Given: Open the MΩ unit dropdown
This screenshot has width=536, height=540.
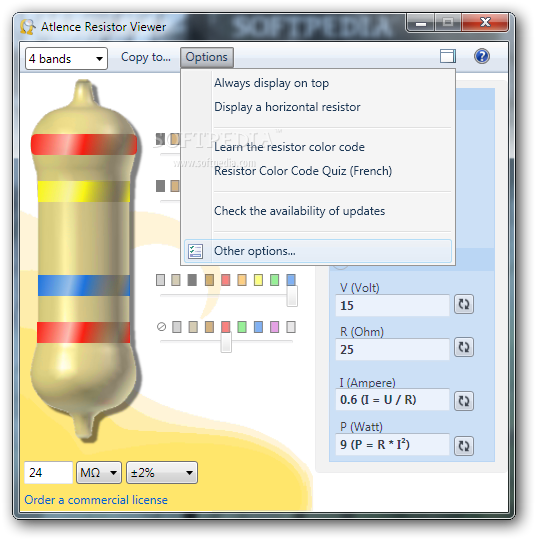Looking at the screenshot, I should click(x=99, y=472).
